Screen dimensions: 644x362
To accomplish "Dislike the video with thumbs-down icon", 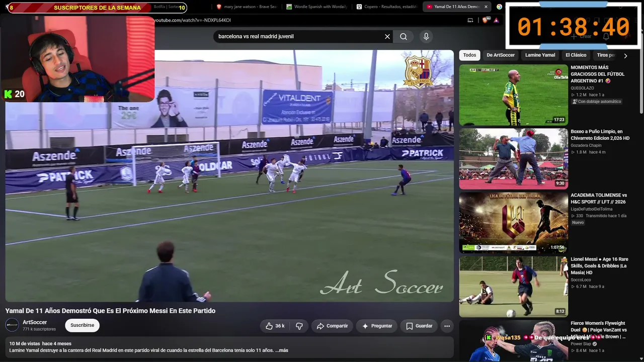I will coord(299,326).
